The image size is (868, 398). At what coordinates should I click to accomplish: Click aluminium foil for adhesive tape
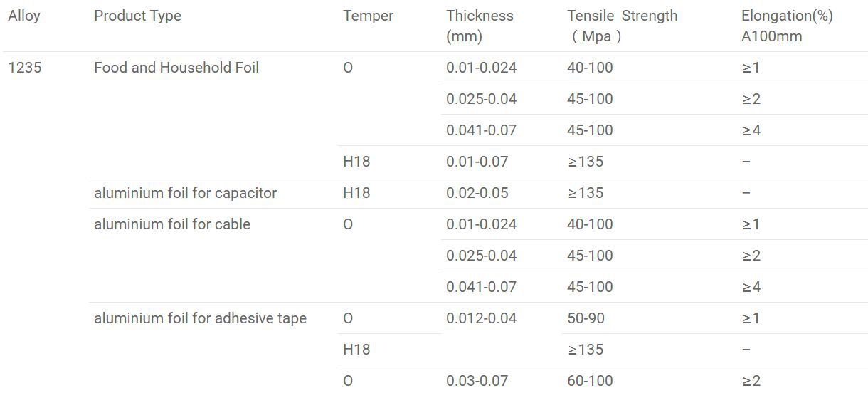[200, 318]
